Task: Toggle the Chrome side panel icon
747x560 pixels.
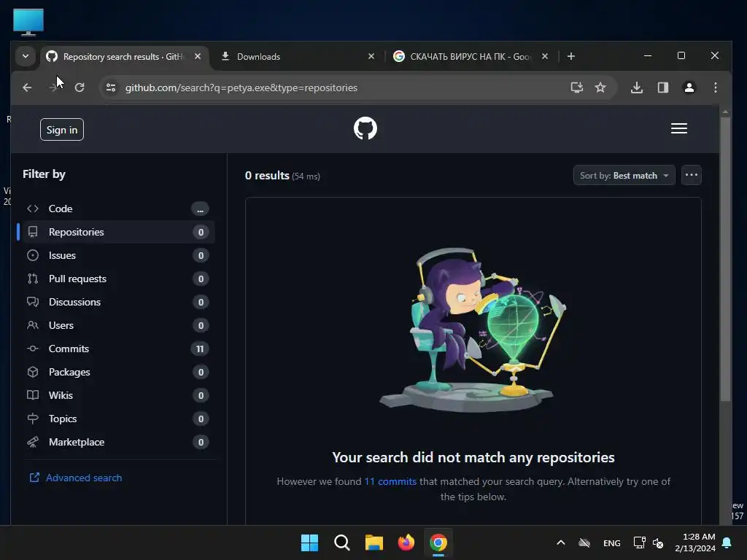Action: tap(662, 87)
